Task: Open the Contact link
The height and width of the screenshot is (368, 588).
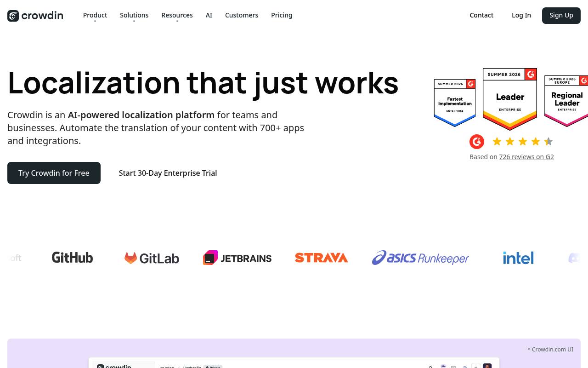Action: (x=481, y=15)
